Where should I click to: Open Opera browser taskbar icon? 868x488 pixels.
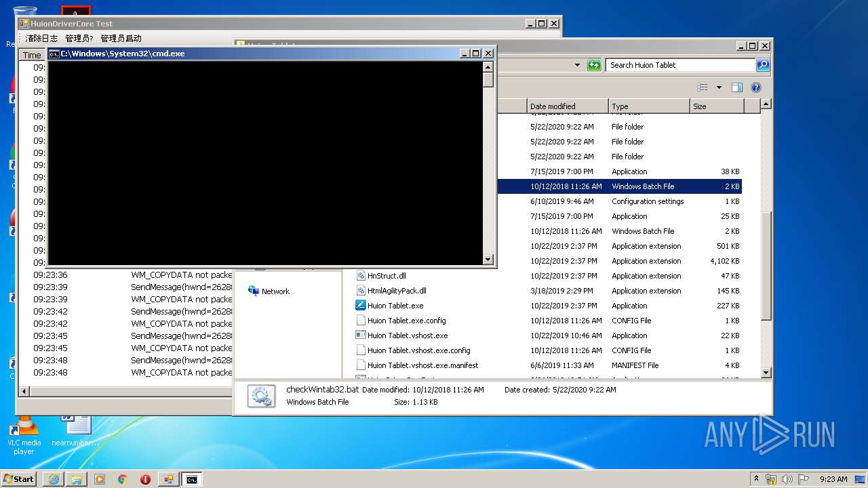point(145,479)
